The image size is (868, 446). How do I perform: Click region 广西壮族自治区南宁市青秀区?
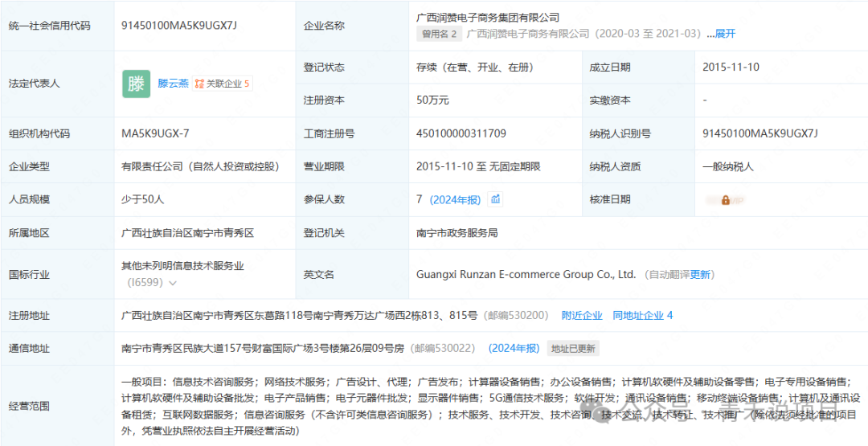(187, 233)
